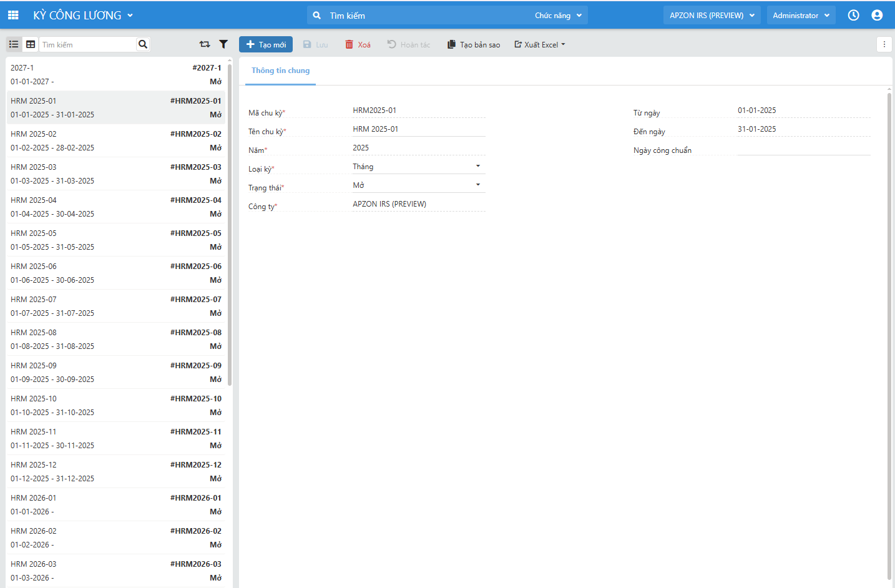
Task: Select list record HRM 2025-01
Action: coord(116,107)
